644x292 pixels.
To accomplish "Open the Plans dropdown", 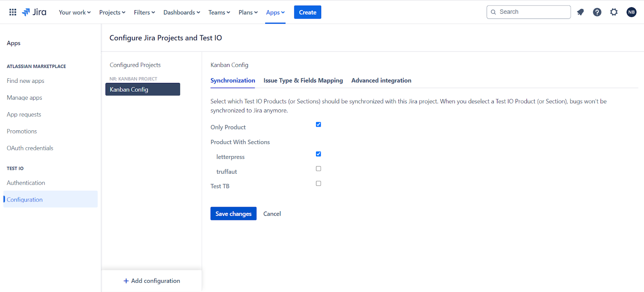I will coord(248,12).
